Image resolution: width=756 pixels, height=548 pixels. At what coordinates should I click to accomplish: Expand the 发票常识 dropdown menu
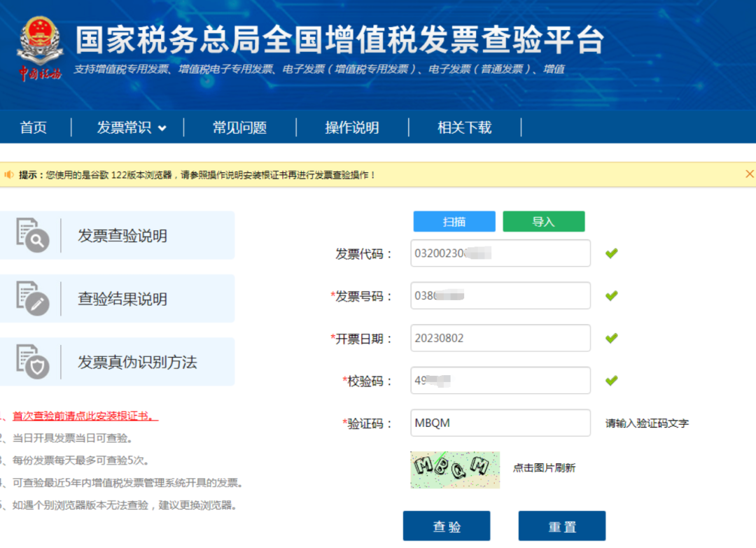[x=130, y=127]
